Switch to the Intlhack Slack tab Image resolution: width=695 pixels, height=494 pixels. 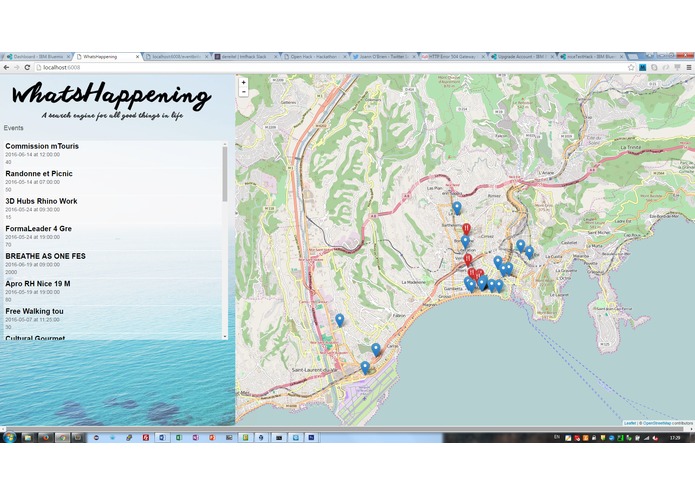click(244, 57)
